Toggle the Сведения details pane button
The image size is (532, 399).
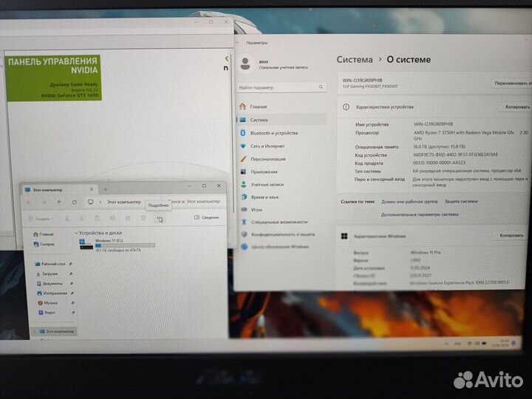pyautogui.click(x=206, y=218)
